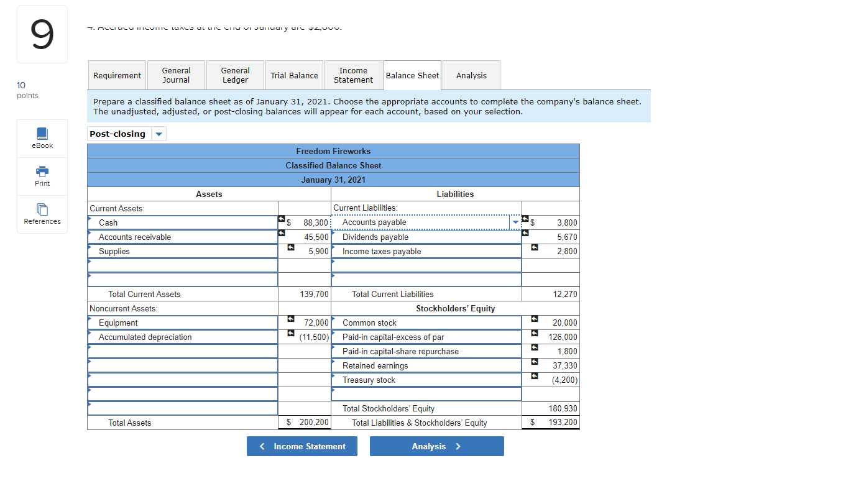The width and height of the screenshot is (856, 504).
Task: Open the Accumulated depreciation account selector
Action: click(x=183, y=337)
